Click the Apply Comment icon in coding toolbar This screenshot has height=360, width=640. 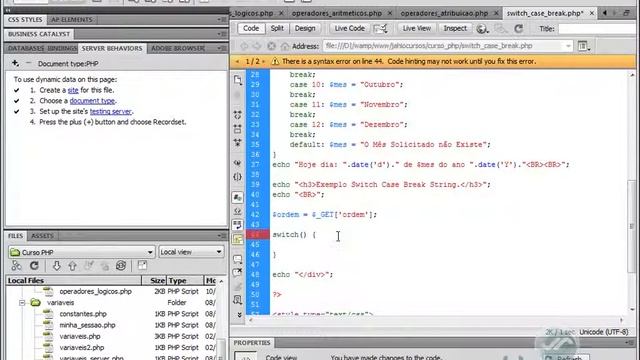tap(238, 259)
